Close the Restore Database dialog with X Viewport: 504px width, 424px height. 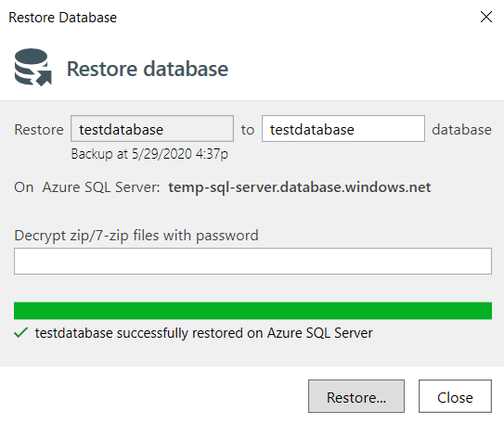486,17
